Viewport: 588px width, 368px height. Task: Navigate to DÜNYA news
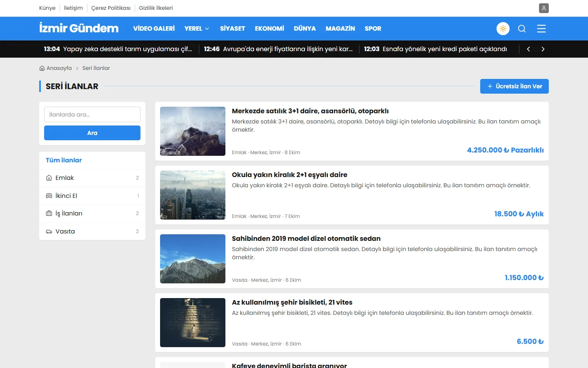[305, 29]
